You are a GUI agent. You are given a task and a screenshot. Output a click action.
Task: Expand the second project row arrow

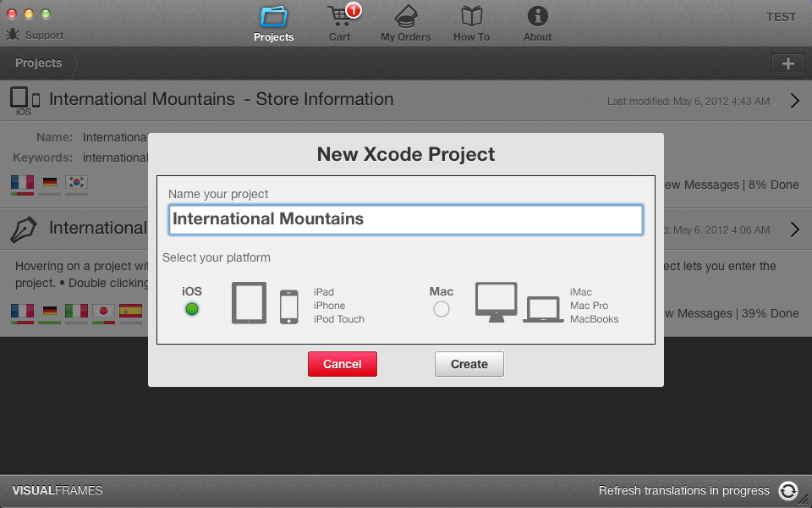(795, 229)
